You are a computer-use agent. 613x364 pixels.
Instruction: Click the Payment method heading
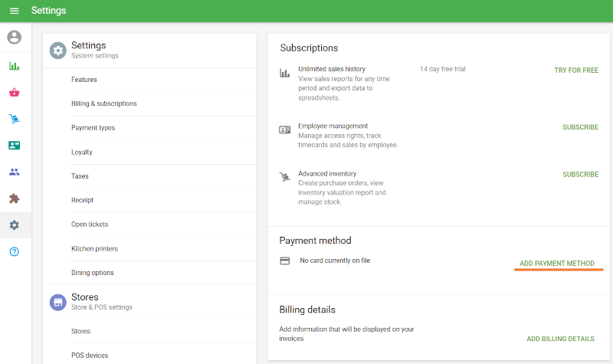315,241
